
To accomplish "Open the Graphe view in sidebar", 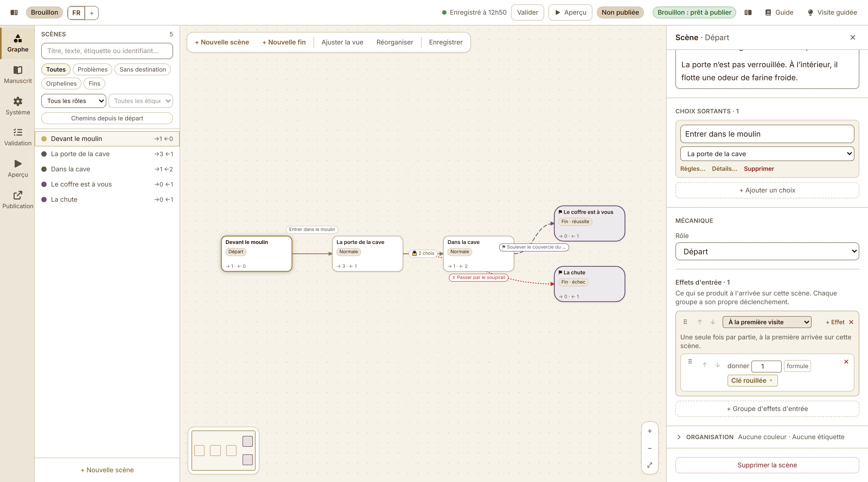I will tap(18, 43).
